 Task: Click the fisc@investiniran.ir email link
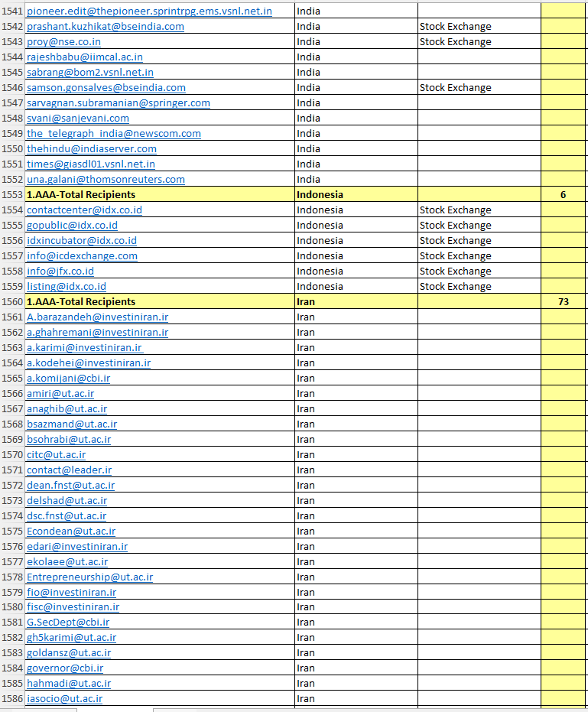coord(73,606)
